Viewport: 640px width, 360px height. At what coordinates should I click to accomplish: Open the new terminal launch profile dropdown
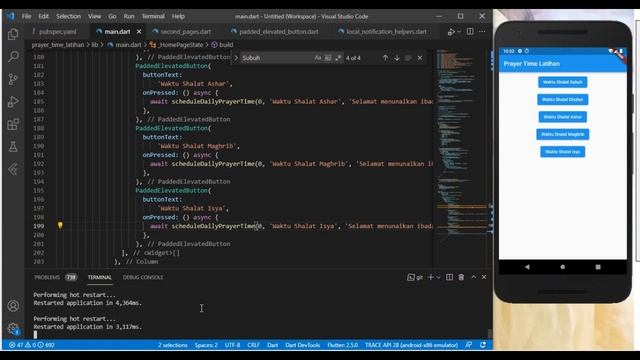coord(439,277)
